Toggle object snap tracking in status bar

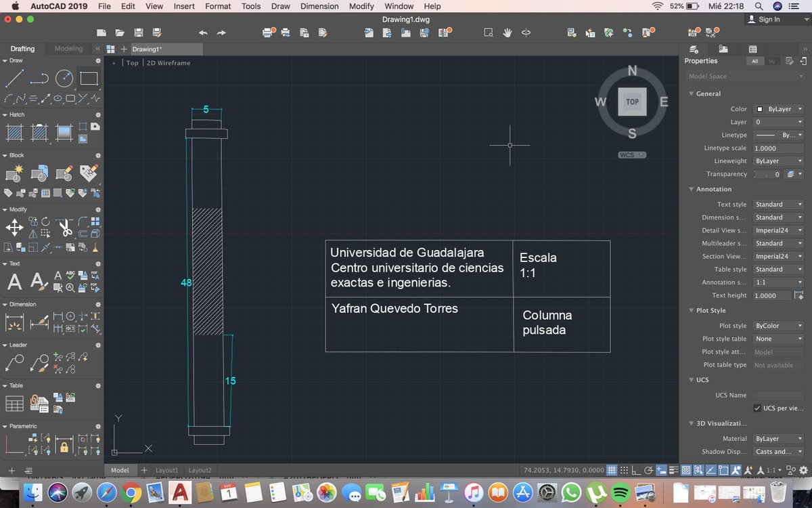click(x=710, y=470)
